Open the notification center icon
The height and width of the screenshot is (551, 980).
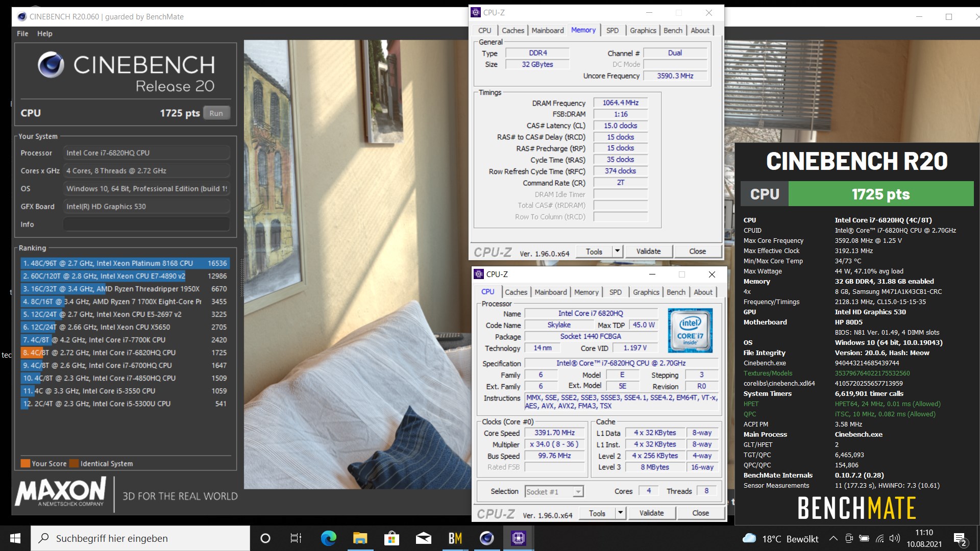(960, 539)
